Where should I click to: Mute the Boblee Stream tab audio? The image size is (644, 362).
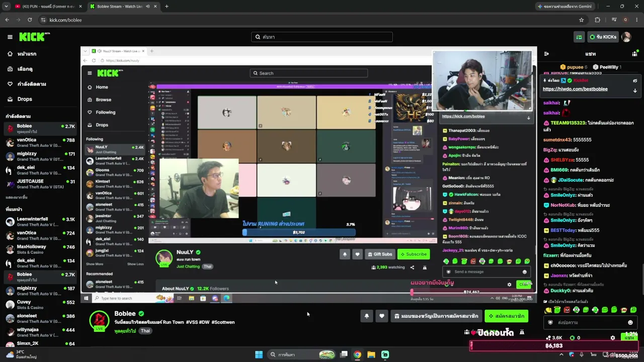(x=147, y=7)
